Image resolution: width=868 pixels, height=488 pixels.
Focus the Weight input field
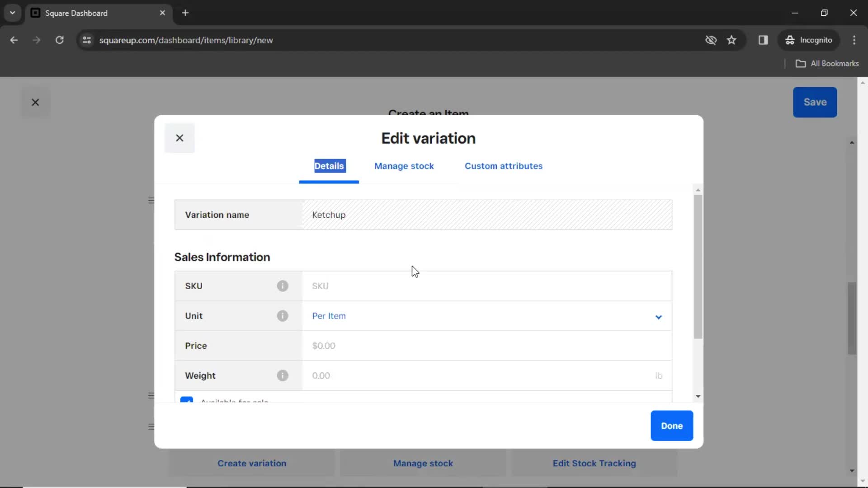click(487, 375)
